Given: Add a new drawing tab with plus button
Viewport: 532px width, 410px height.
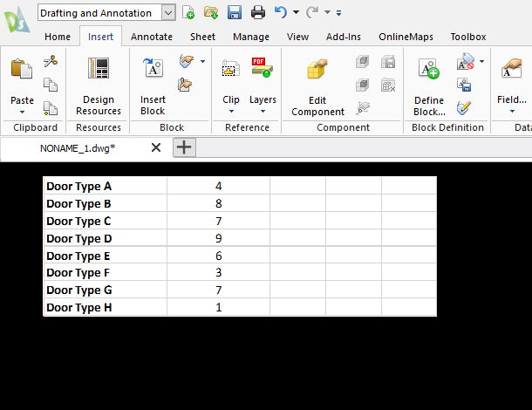Looking at the screenshot, I should tap(184, 147).
